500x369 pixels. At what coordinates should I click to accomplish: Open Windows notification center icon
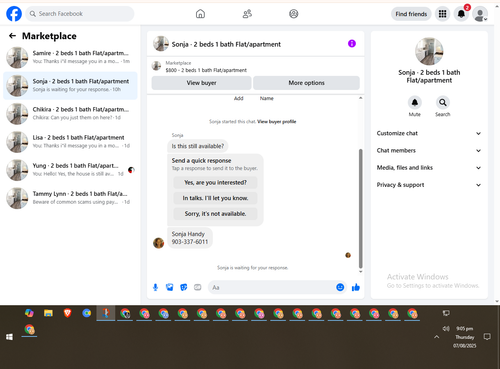pyautogui.click(x=487, y=337)
